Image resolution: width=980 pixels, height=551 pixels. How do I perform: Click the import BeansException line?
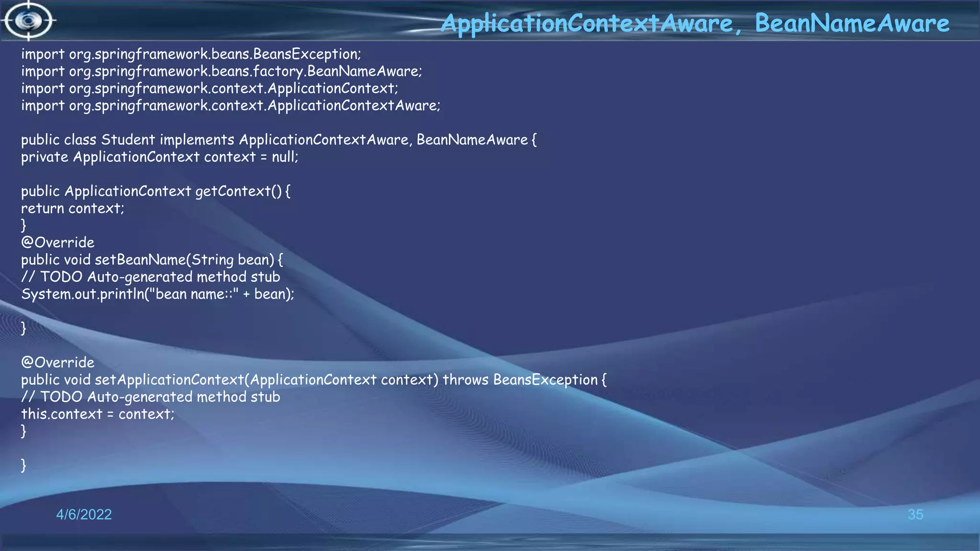click(x=191, y=54)
